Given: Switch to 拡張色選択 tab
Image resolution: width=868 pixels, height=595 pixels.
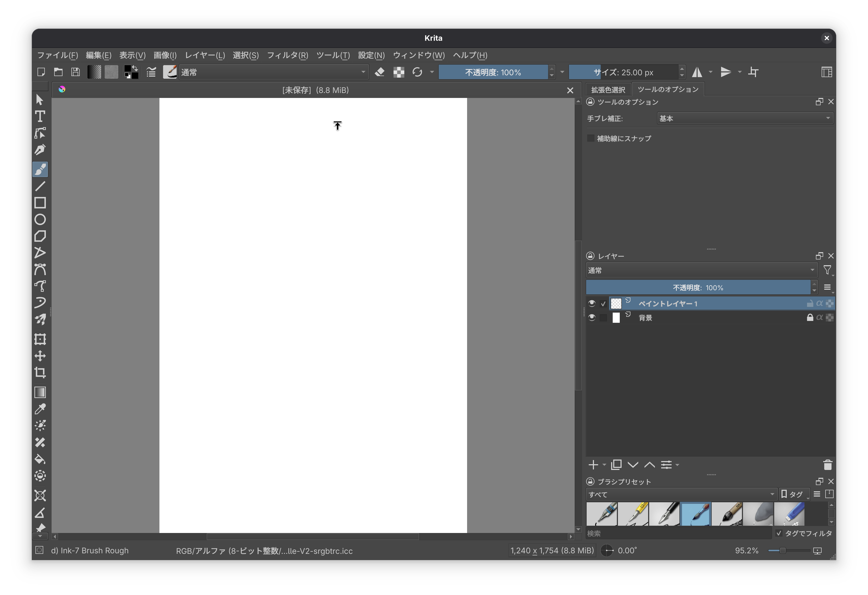Looking at the screenshot, I should coord(608,90).
